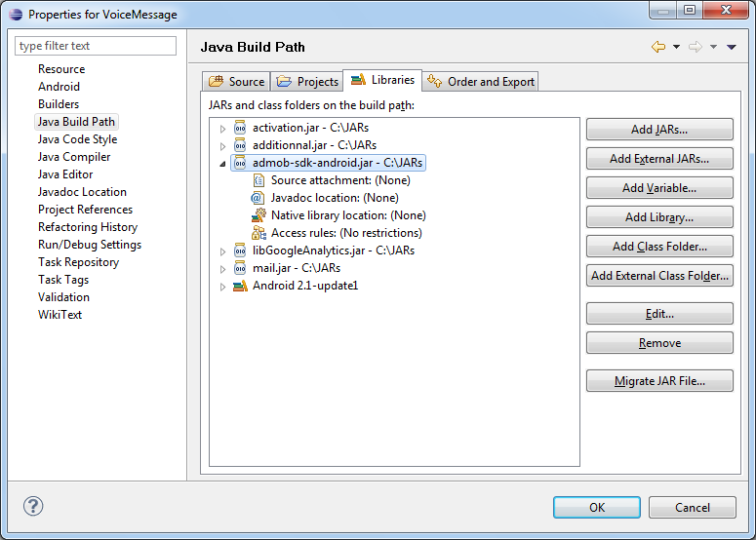Select Java Compiler in the sidebar

pos(74,157)
